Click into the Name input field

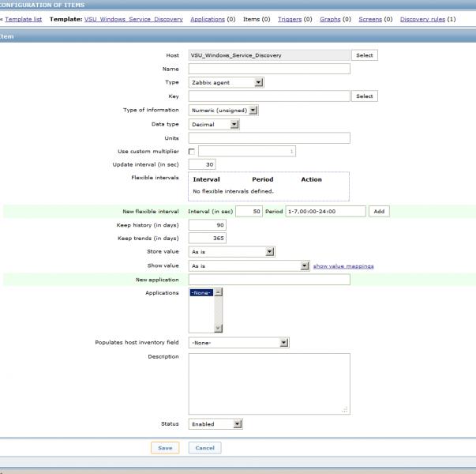pos(268,69)
